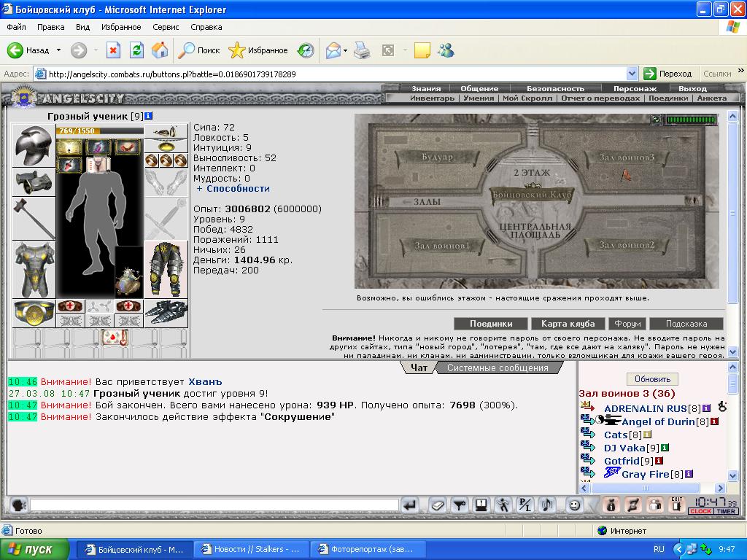
Task: Open the Back button history dropdown
Action: pyautogui.click(x=58, y=50)
